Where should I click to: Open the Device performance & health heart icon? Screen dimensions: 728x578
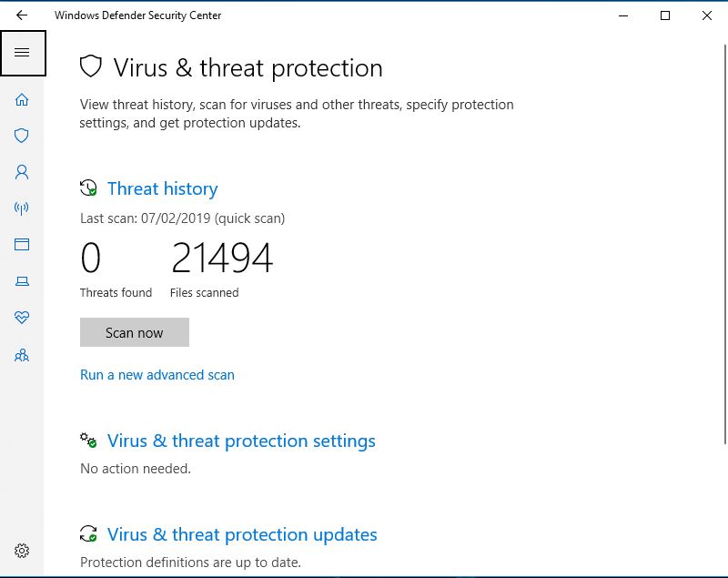(x=22, y=317)
